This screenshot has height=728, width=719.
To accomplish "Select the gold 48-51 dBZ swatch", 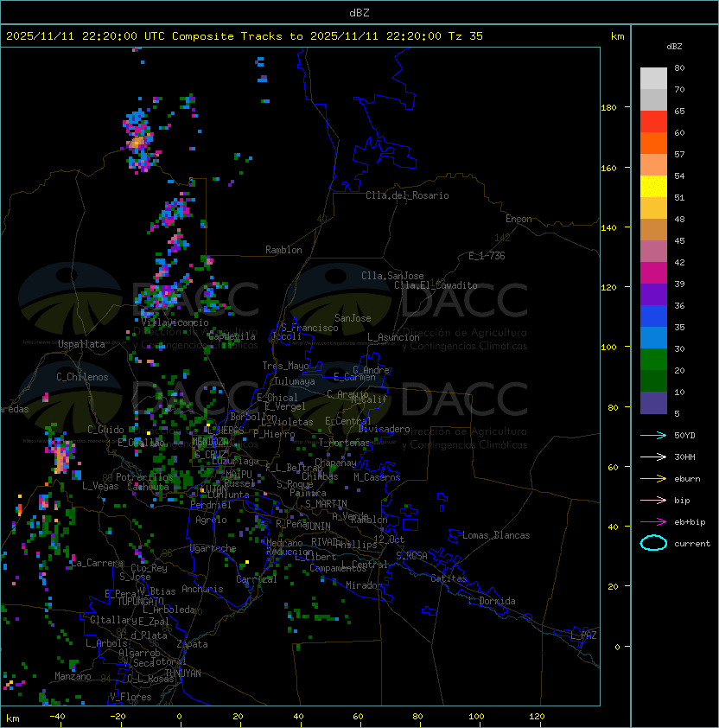I will 653,208.
